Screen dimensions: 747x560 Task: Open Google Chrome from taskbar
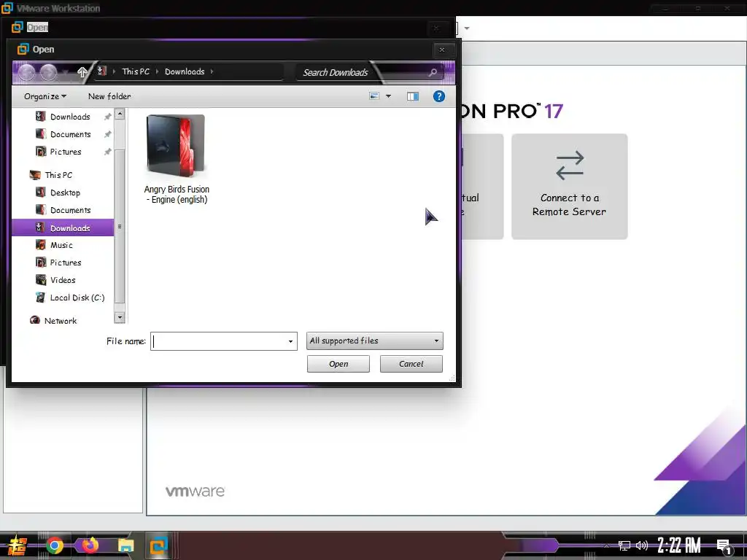[x=55, y=545]
